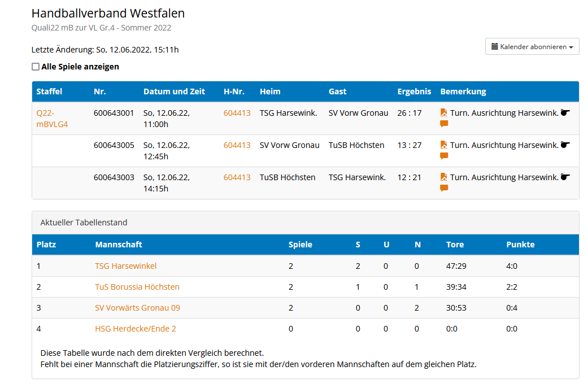Open the PDF report for match 600643003

pos(443,177)
